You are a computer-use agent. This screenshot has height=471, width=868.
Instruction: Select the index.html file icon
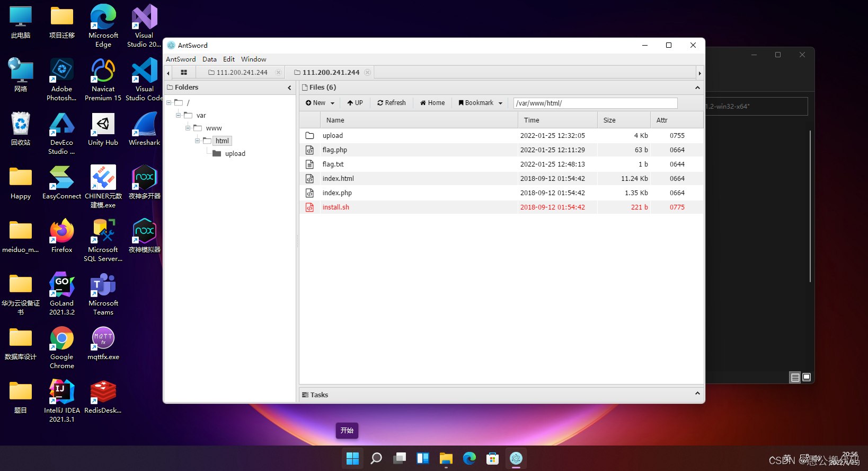pos(309,179)
